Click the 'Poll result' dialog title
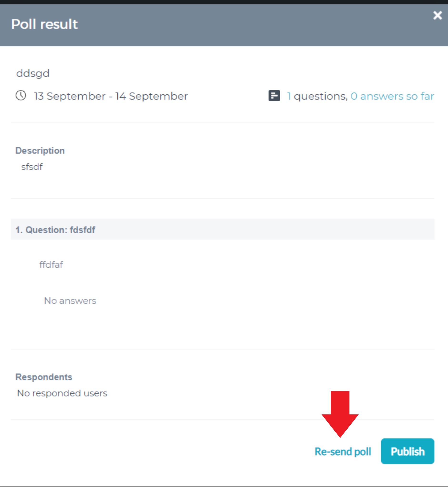The width and height of the screenshot is (448, 487). [x=44, y=24]
